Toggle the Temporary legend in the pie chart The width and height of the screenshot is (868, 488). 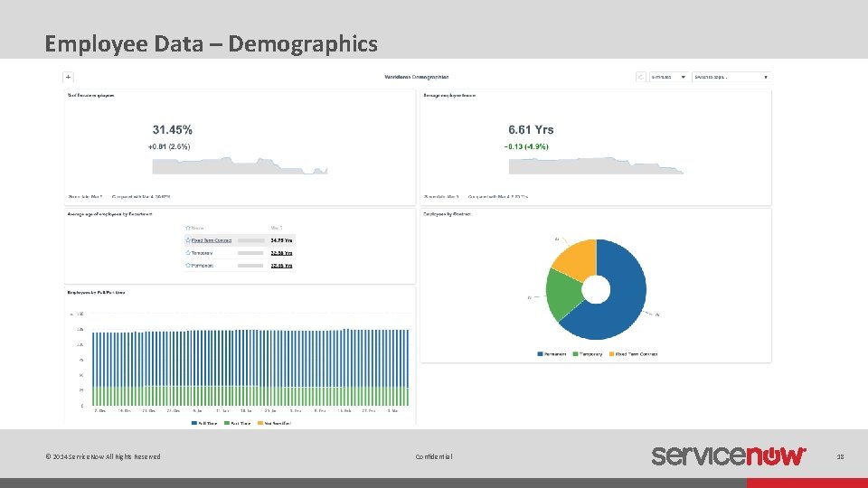(588, 354)
